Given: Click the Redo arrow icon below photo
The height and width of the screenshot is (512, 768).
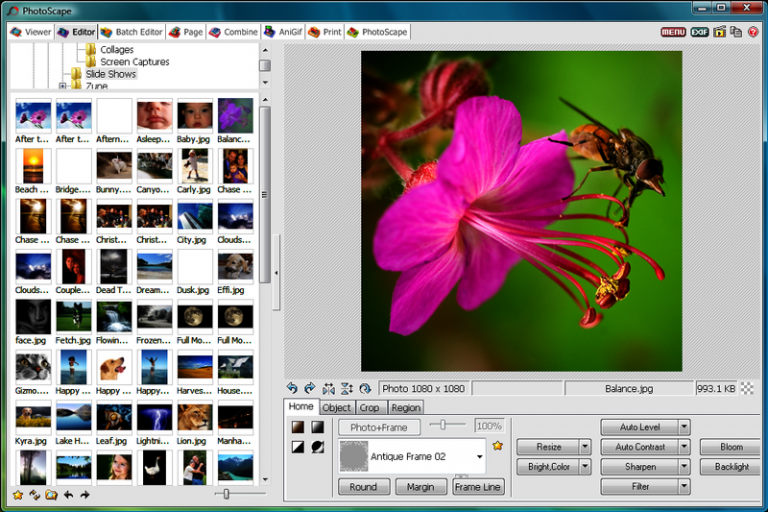Looking at the screenshot, I should coord(310,388).
